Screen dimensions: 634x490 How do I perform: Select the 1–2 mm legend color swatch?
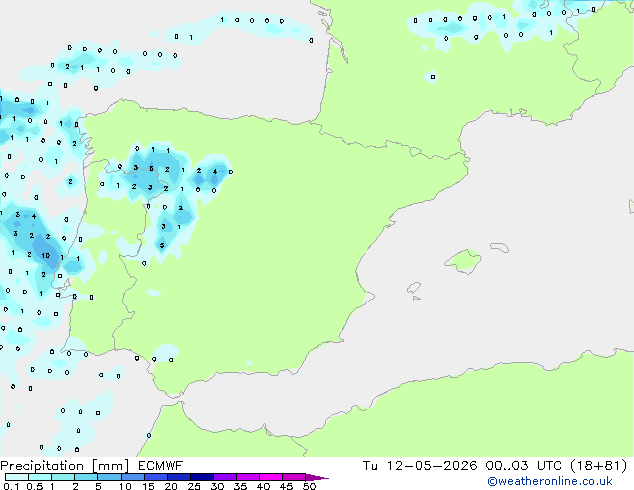pyautogui.click(x=63, y=477)
